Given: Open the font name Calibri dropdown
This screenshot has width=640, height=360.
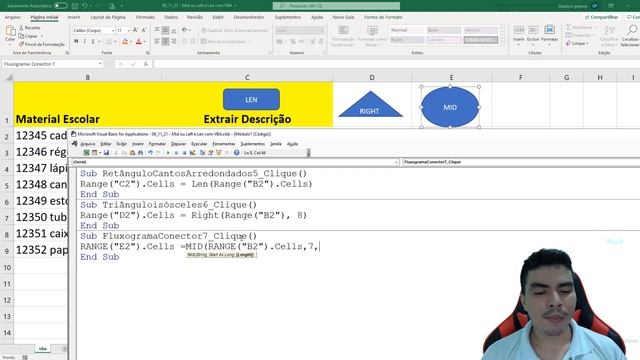Looking at the screenshot, I should click(113, 31).
